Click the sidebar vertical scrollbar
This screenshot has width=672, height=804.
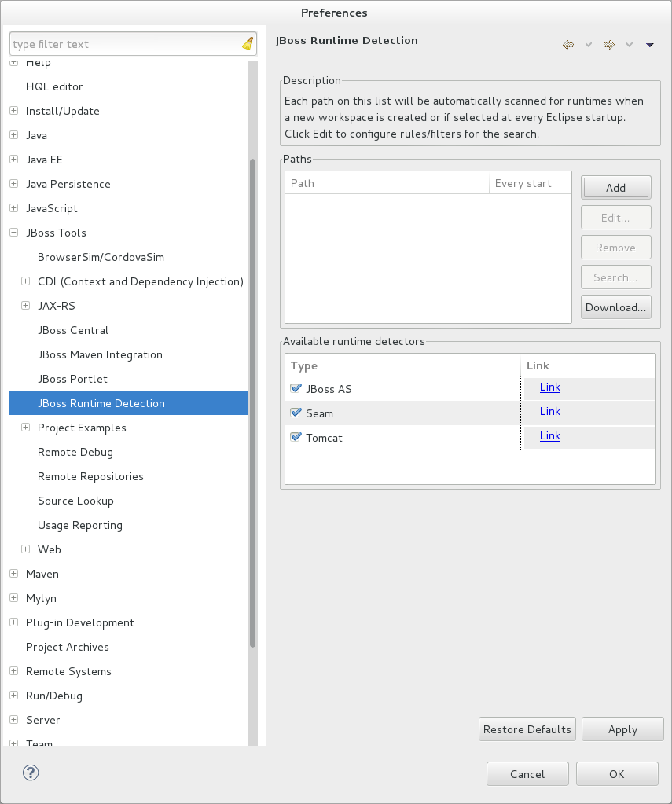pyautogui.click(x=252, y=393)
